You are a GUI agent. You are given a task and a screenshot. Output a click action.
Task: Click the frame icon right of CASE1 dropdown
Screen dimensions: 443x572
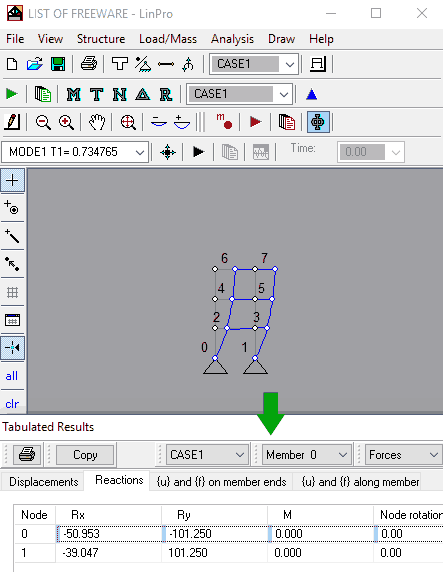pos(318,64)
